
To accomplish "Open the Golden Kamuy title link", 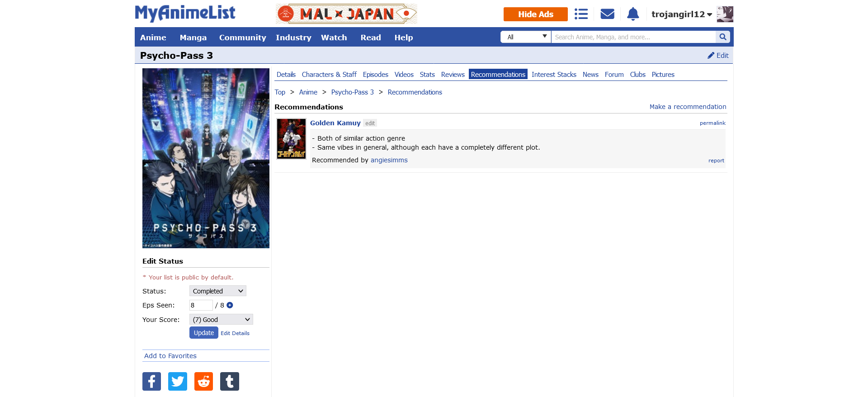I will (335, 123).
